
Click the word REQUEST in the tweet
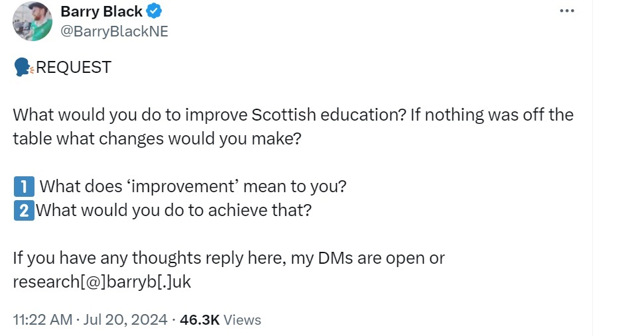74,68
